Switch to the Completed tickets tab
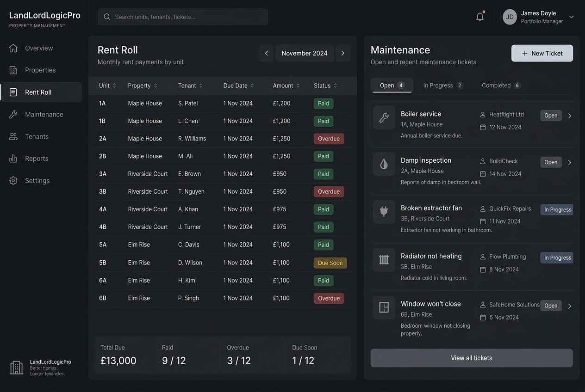This screenshot has width=585, height=392. [x=501, y=86]
